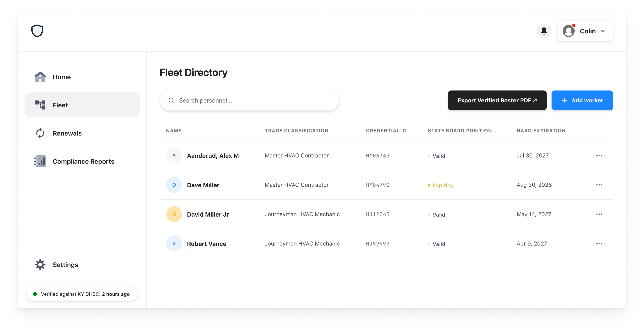This screenshot has height=333, width=644.
Task: Sort by the NAME column header
Action: coord(174,131)
